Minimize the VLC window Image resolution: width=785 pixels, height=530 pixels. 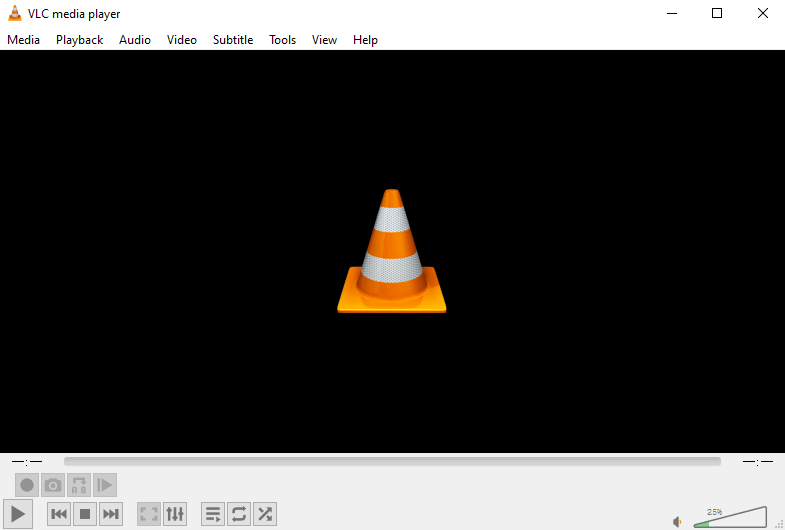tap(672, 14)
